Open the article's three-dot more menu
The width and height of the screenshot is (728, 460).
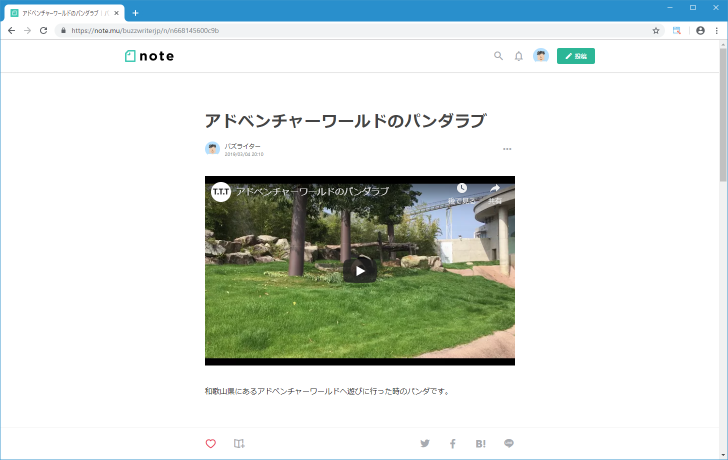(507, 149)
